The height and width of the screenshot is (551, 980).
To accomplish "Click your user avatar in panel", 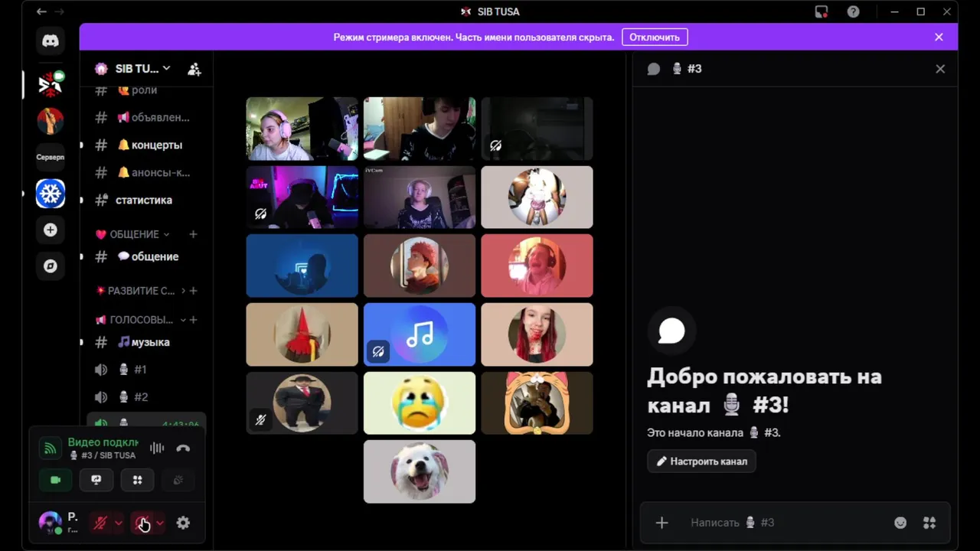I will [51, 523].
